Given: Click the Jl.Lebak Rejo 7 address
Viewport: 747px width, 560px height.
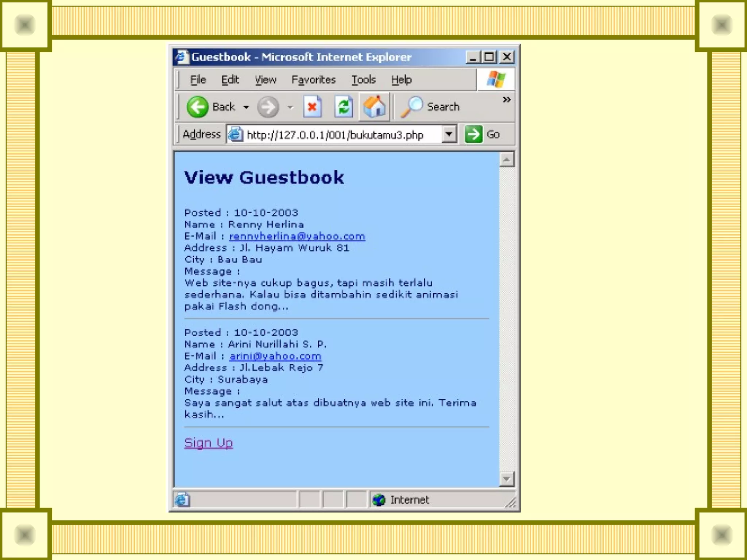Looking at the screenshot, I should (281, 367).
